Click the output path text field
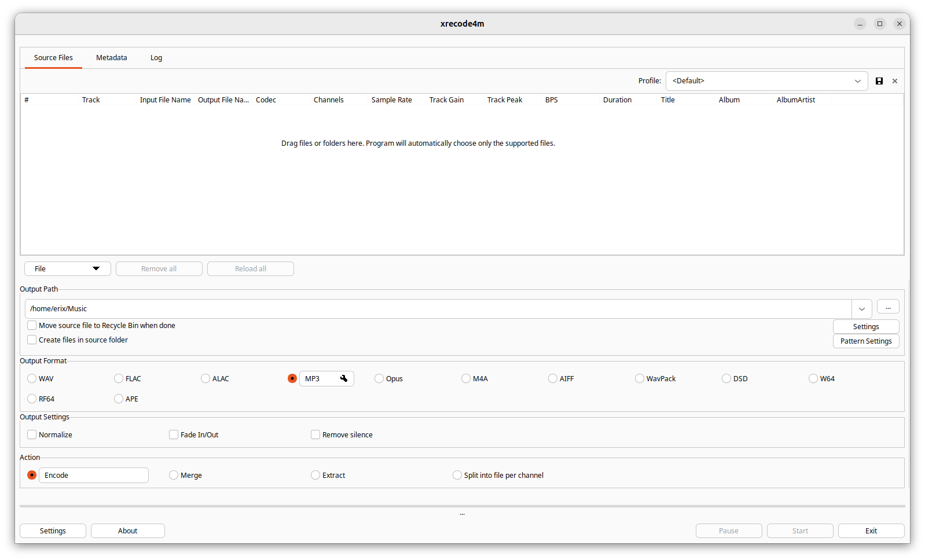Image resolution: width=925 pixels, height=560 pixels. pos(438,309)
